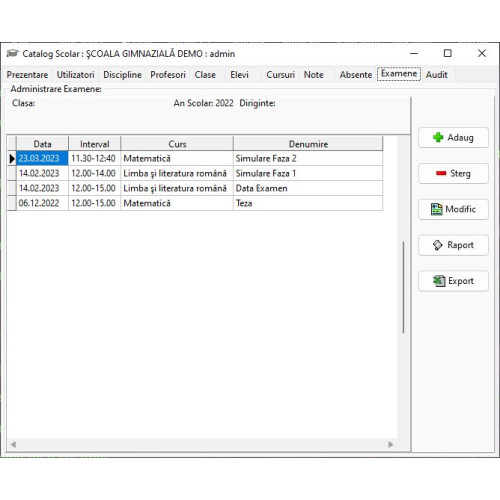Open the Audit tab
Screen dimensions: 500x500
[436, 75]
